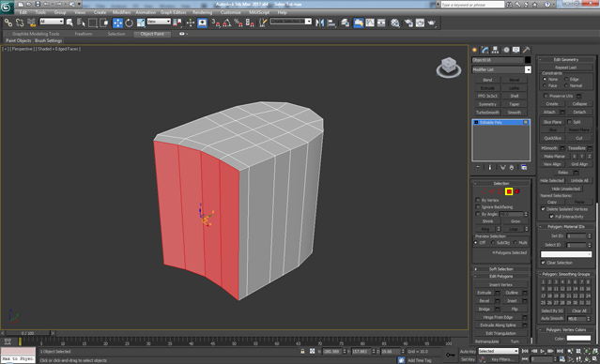
Task: Enable the By Vertex checkbox
Action: pos(478,200)
